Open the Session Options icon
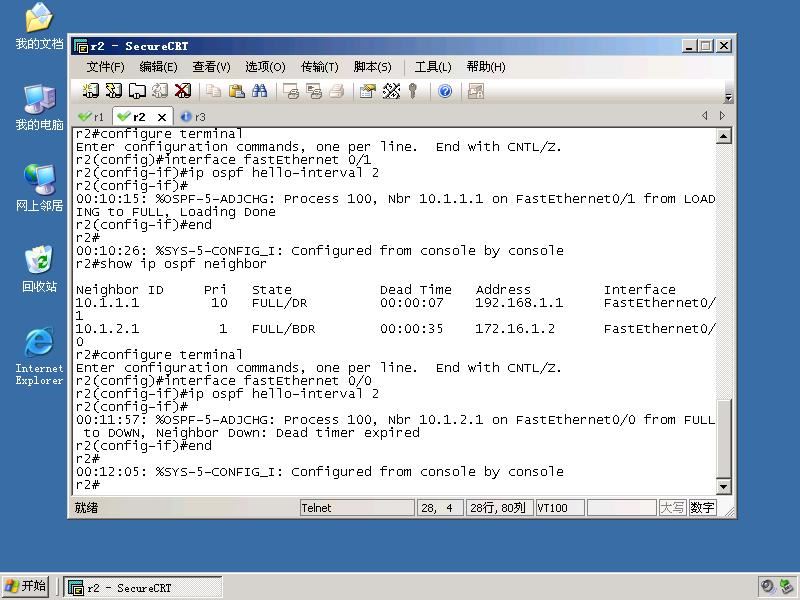This screenshot has height=600, width=800. point(367,91)
